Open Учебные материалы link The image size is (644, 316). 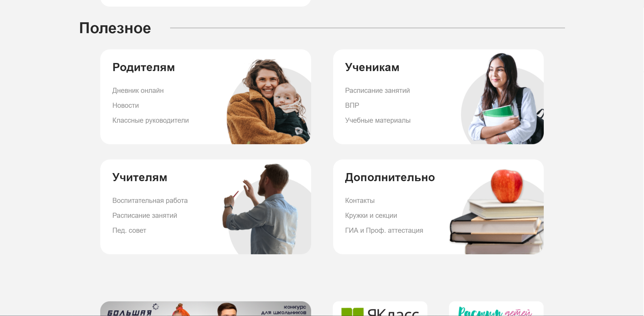click(378, 120)
